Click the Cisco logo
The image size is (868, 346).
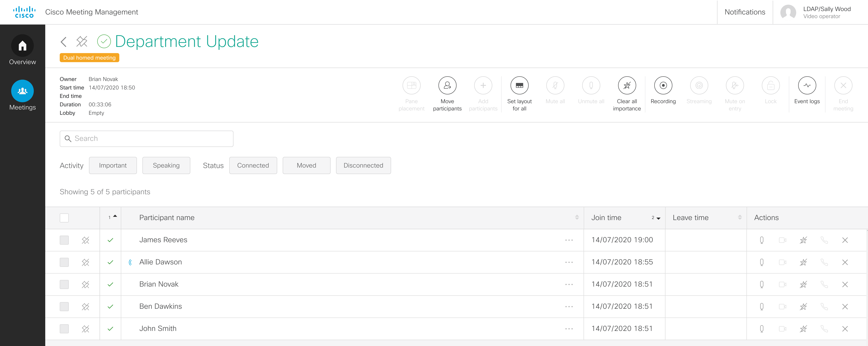[24, 12]
